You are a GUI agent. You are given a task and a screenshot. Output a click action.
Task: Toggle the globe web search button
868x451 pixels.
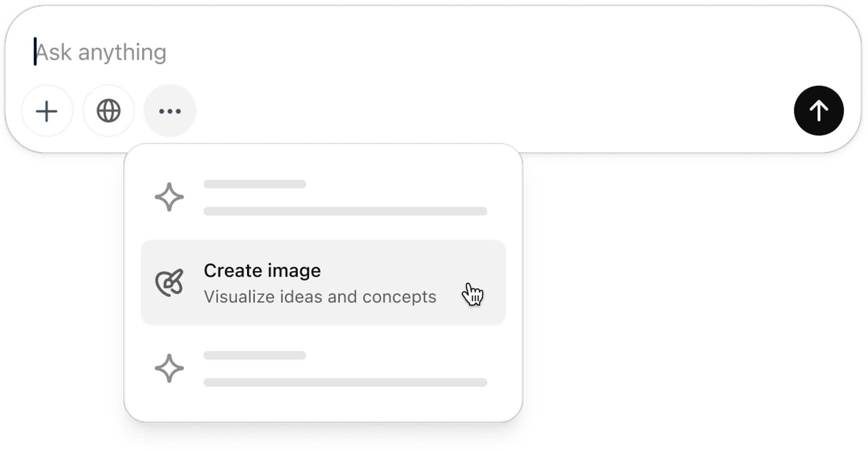click(108, 111)
